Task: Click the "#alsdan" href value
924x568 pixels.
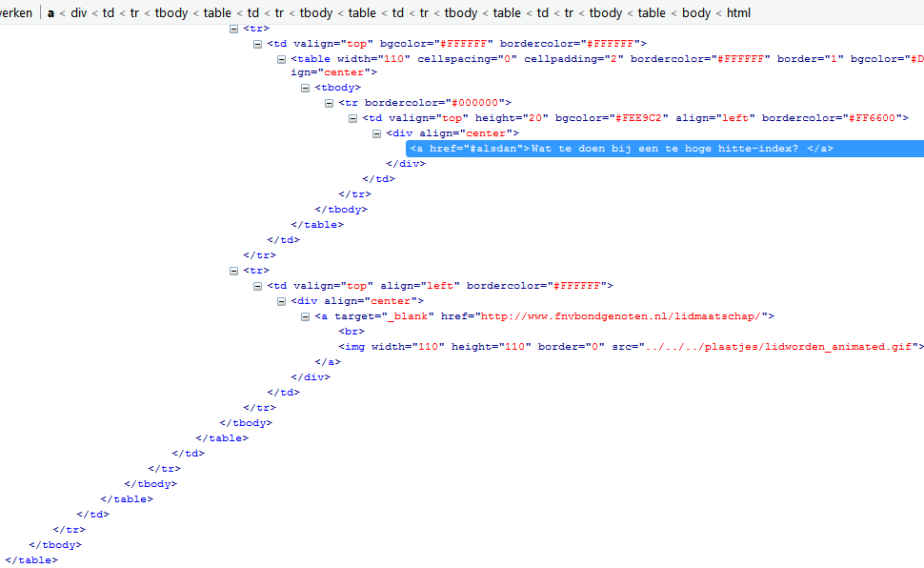Action: 495,149
